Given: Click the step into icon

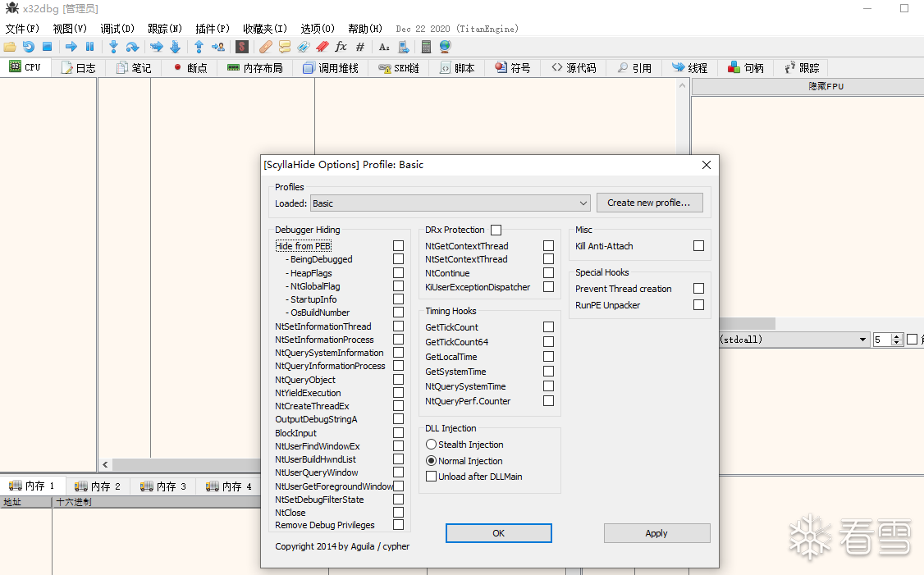Looking at the screenshot, I should point(114,47).
